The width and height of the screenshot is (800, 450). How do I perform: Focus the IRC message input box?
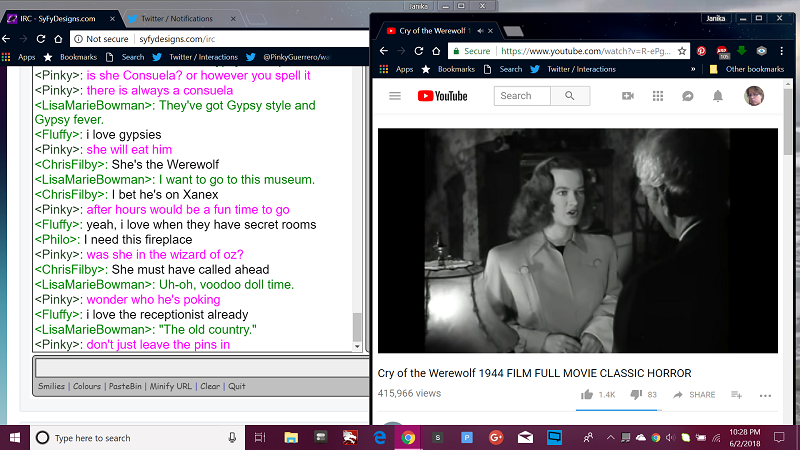click(202, 368)
